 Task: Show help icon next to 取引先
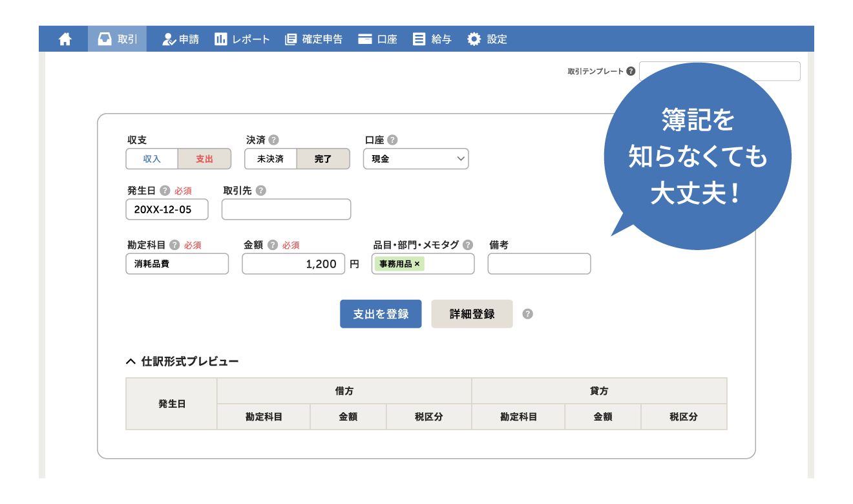pyautogui.click(x=260, y=191)
